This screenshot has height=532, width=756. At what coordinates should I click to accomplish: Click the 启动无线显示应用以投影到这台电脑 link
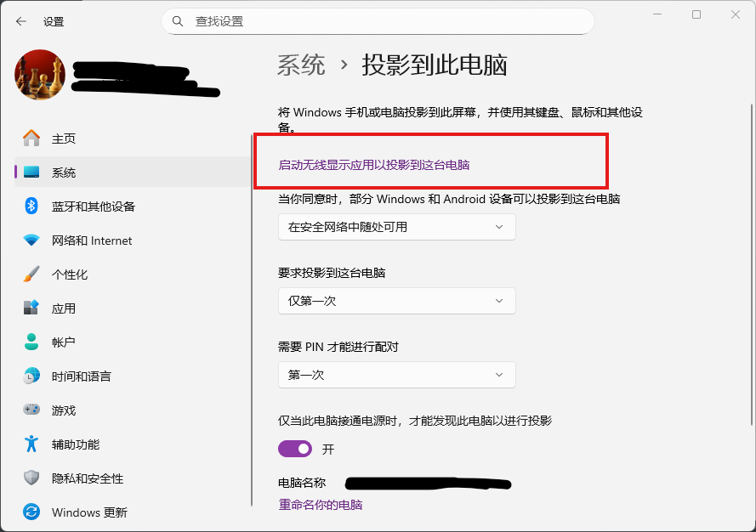tap(374, 165)
